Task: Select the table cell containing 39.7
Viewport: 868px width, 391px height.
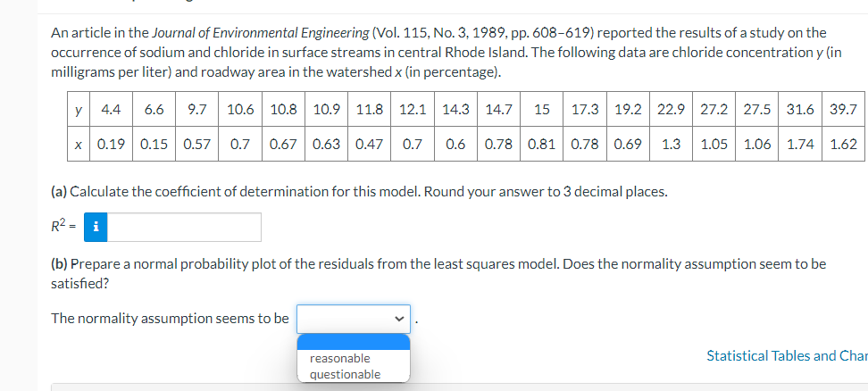Action: click(843, 111)
